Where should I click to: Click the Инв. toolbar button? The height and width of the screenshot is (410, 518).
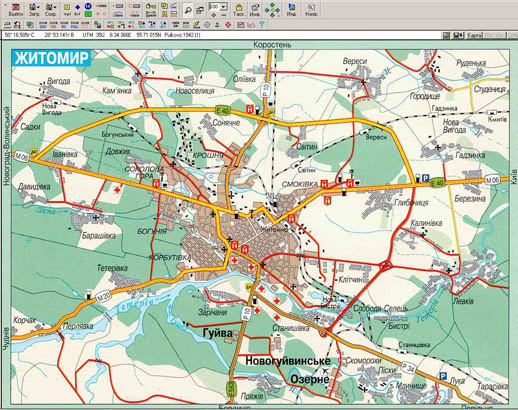pyautogui.click(x=255, y=10)
